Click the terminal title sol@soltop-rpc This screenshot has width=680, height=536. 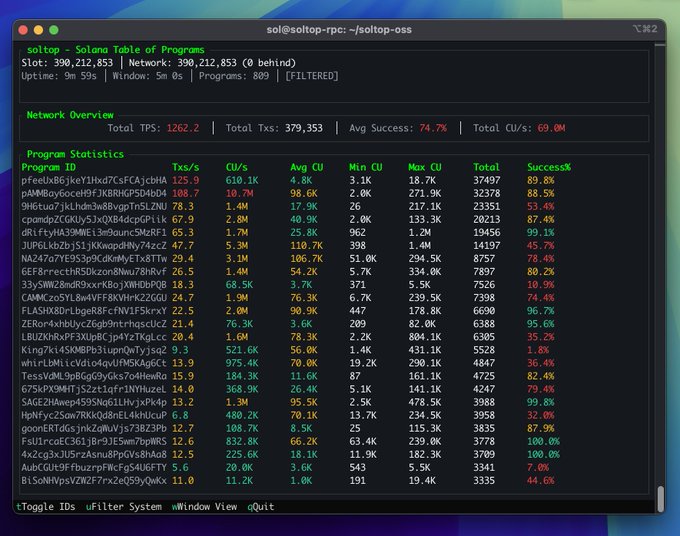click(x=339, y=29)
